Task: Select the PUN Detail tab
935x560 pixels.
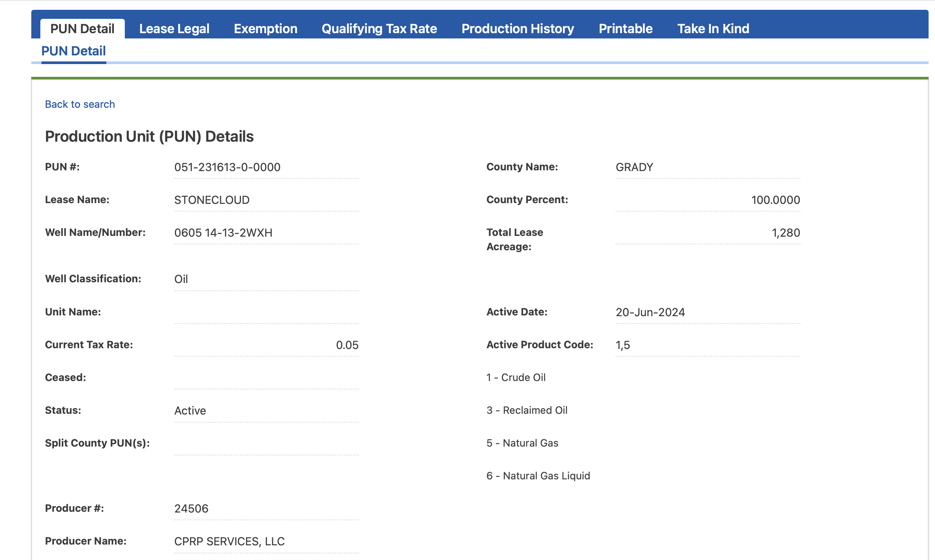Action: tap(82, 29)
